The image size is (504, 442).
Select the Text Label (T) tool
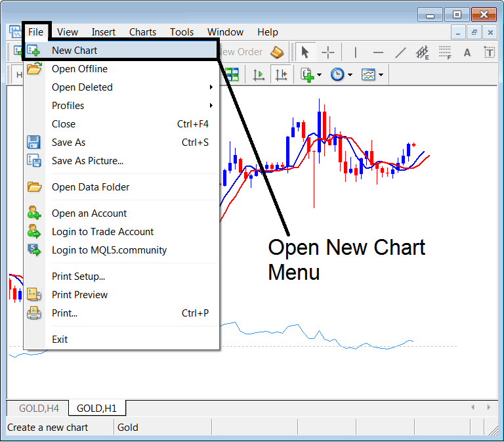(489, 52)
